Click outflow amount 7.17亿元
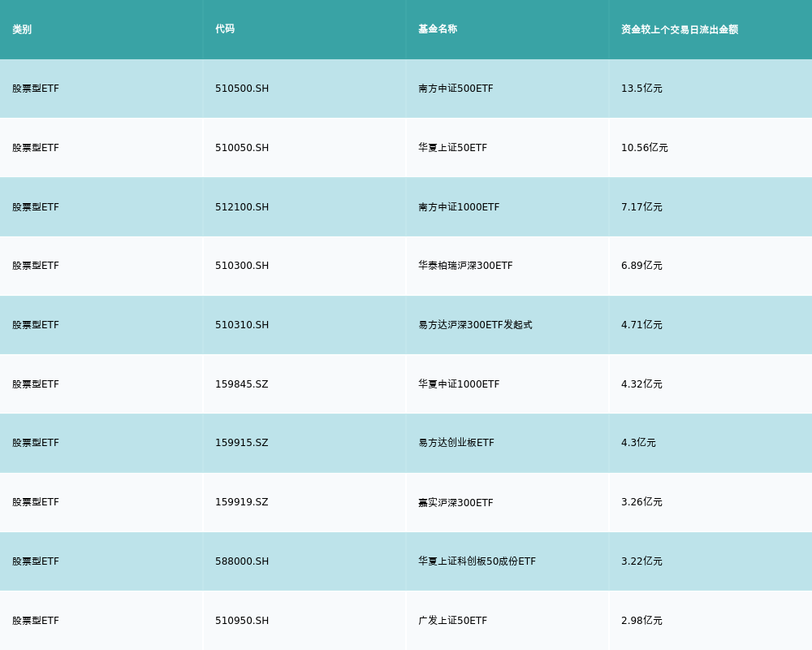The image size is (812, 650). pyautogui.click(x=641, y=207)
